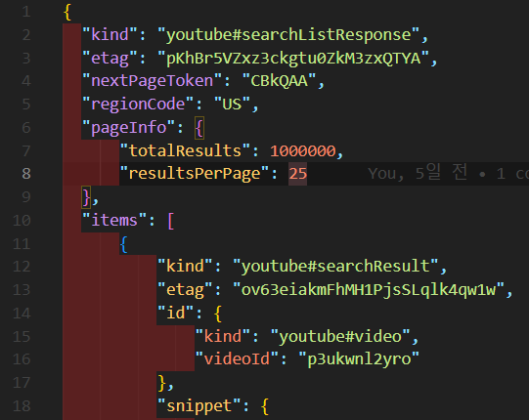529x420 pixels.
Task: Select etag value "pKhBr5VZxz3ckgtu0ZkM3zxQTYA"
Action: pos(293,58)
